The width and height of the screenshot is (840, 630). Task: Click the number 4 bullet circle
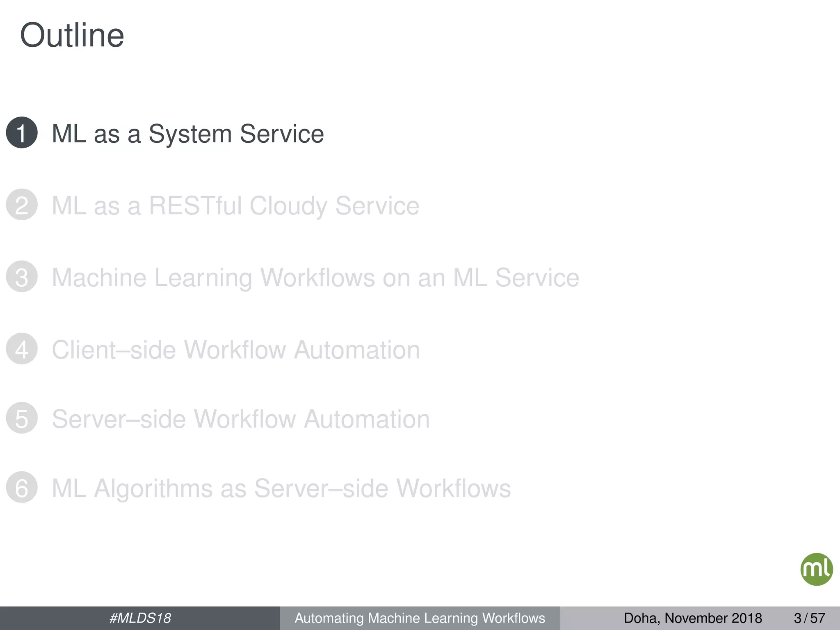[x=22, y=349]
